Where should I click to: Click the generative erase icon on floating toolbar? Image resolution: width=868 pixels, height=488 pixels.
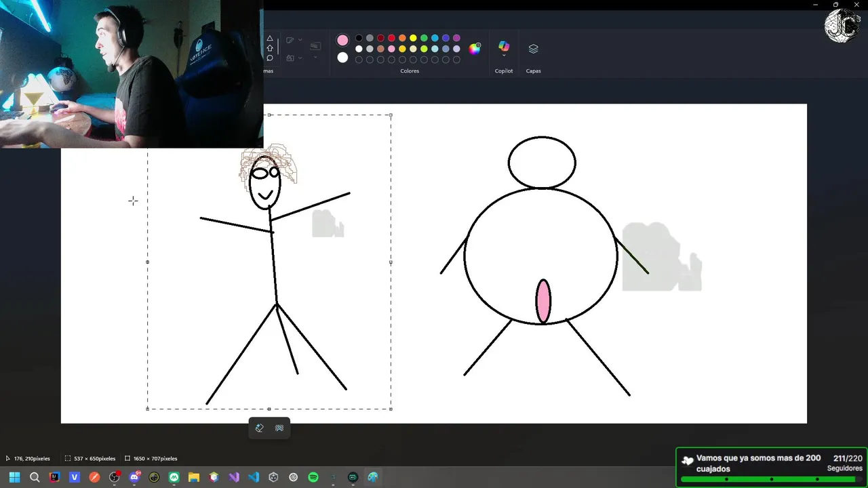[x=259, y=428]
